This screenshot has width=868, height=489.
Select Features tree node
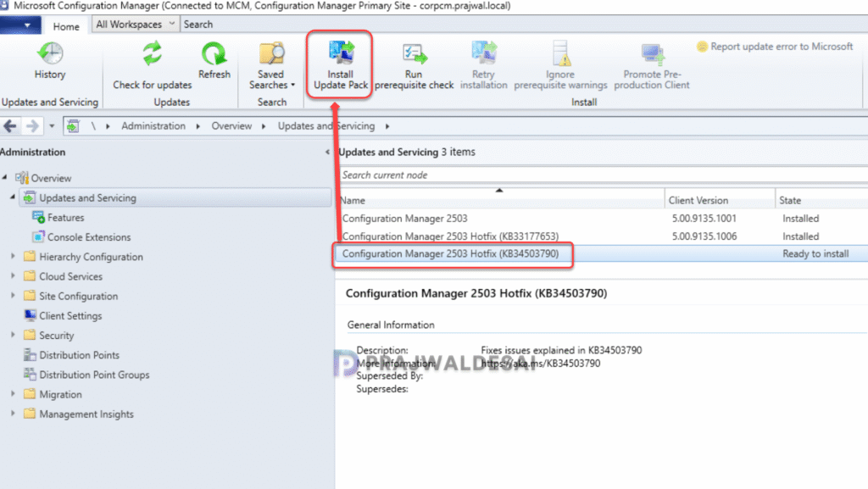tap(66, 218)
